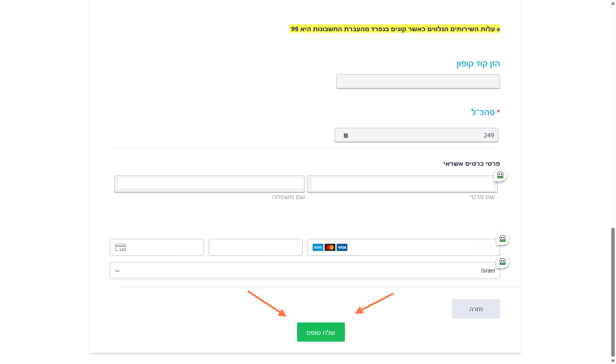
Task: Click the Mastercard logo
Action: pos(330,247)
